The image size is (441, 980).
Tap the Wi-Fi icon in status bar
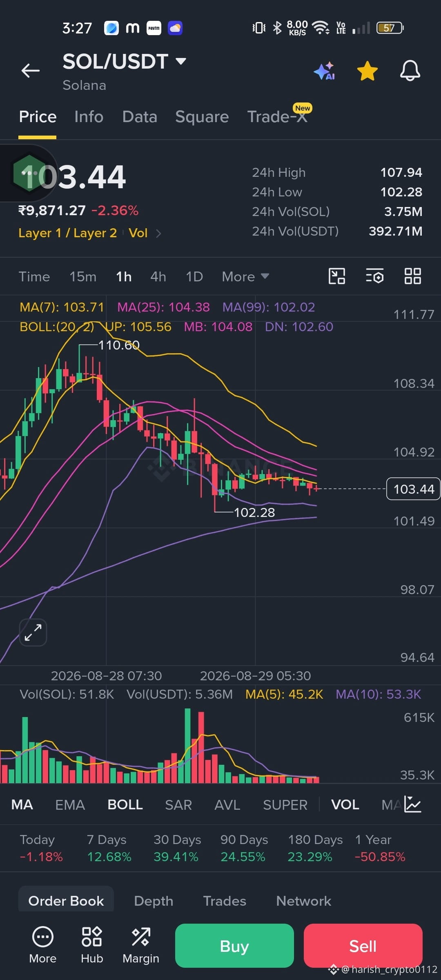click(x=321, y=28)
